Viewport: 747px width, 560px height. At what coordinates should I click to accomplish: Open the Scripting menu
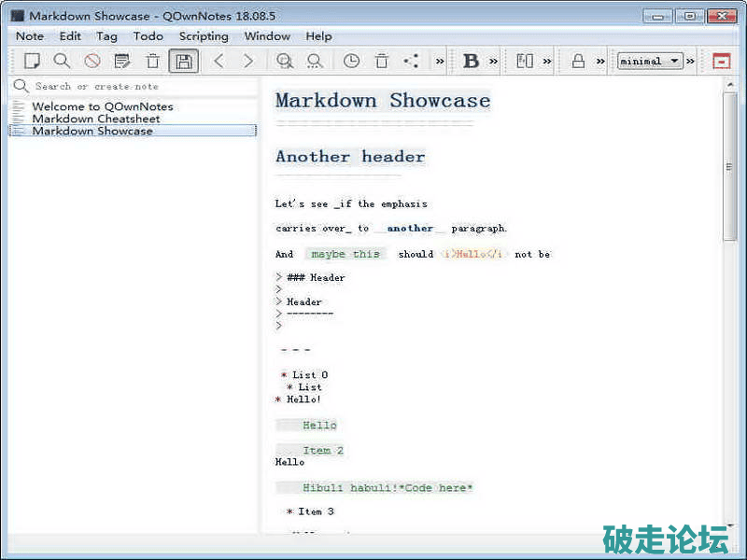[x=204, y=36]
